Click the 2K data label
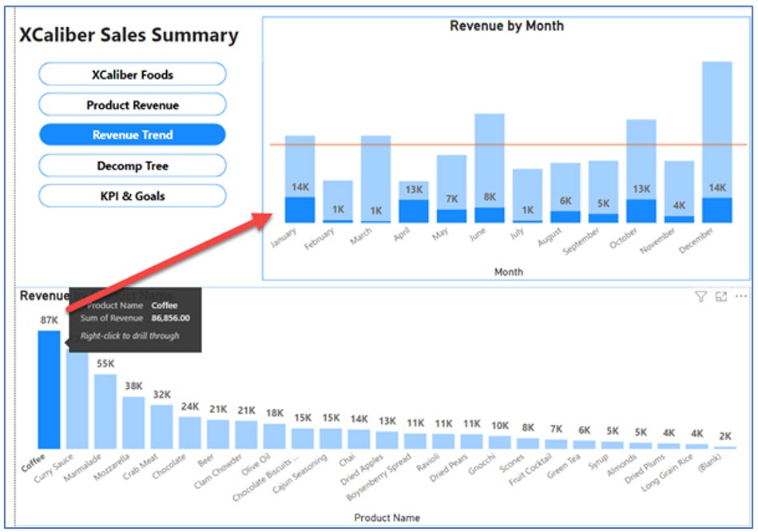 725,436
